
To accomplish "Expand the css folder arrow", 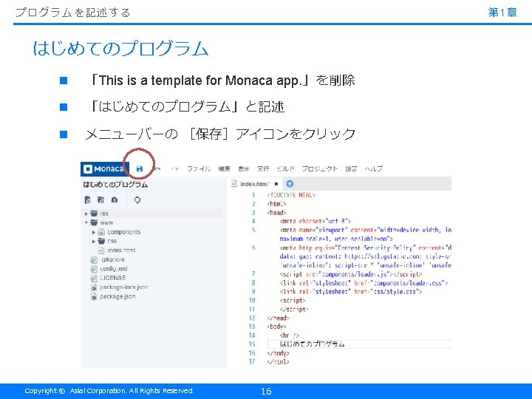I will coord(94,241).
